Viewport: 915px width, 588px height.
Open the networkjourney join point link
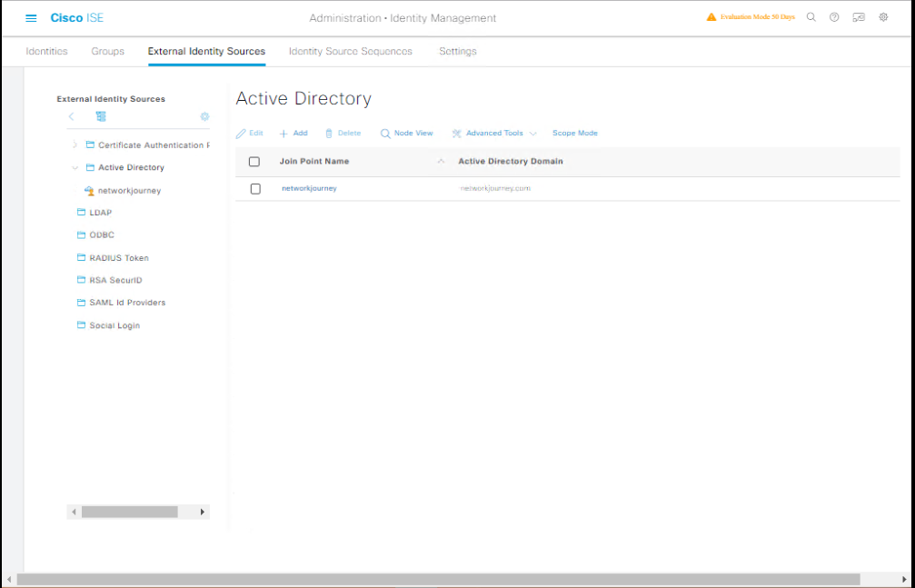(309, 189)
